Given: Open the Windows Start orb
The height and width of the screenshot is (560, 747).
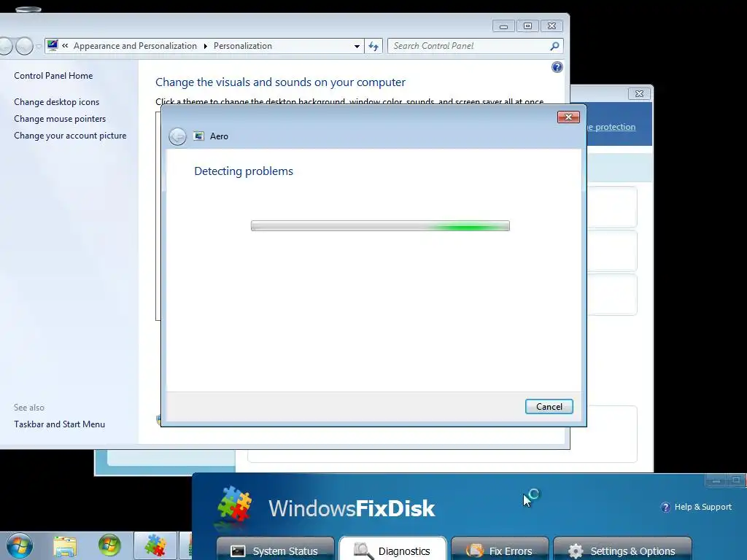Looking at the screenshot, I should tap(20, 545).
